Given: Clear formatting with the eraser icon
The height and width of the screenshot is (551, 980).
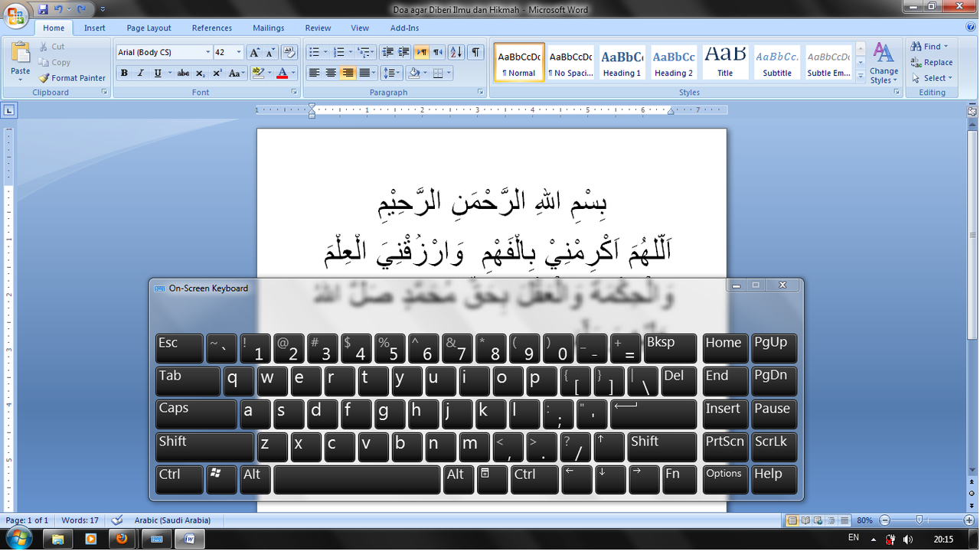Looking at the screenshot, I should tap(289, 53).
